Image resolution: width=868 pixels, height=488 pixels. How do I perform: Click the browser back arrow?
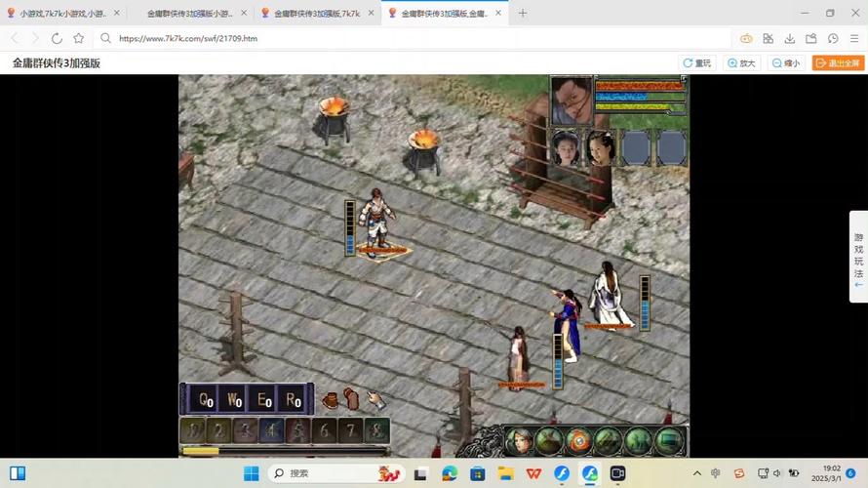pos(15,38)
